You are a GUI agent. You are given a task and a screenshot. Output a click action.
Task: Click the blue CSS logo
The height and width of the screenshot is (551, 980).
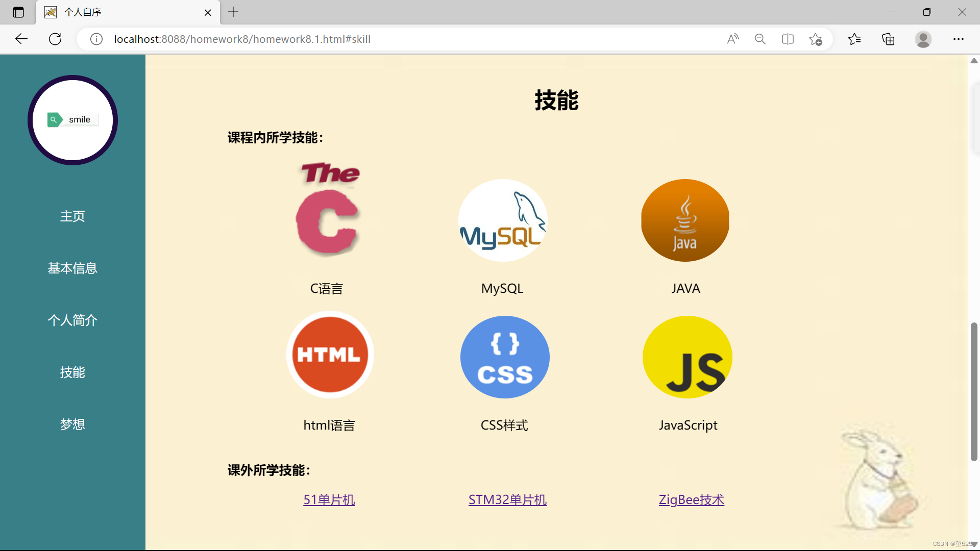[505, 357]
